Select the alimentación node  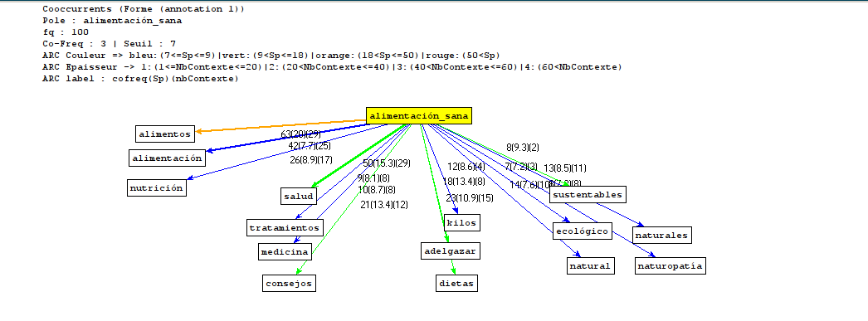167,158
